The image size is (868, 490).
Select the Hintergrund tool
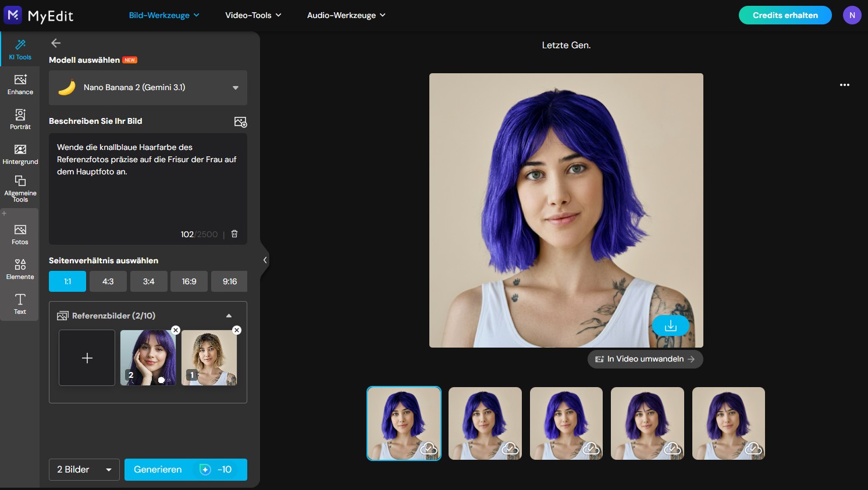(x=20, y=153)
